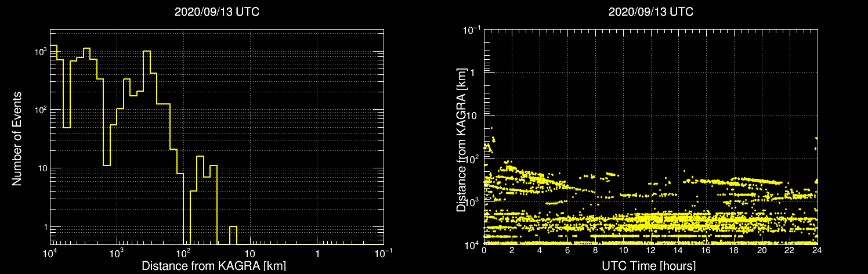Click Number of Events tick label 10
This screenshot has width=868, height=274.
click(x=42, y=168)
